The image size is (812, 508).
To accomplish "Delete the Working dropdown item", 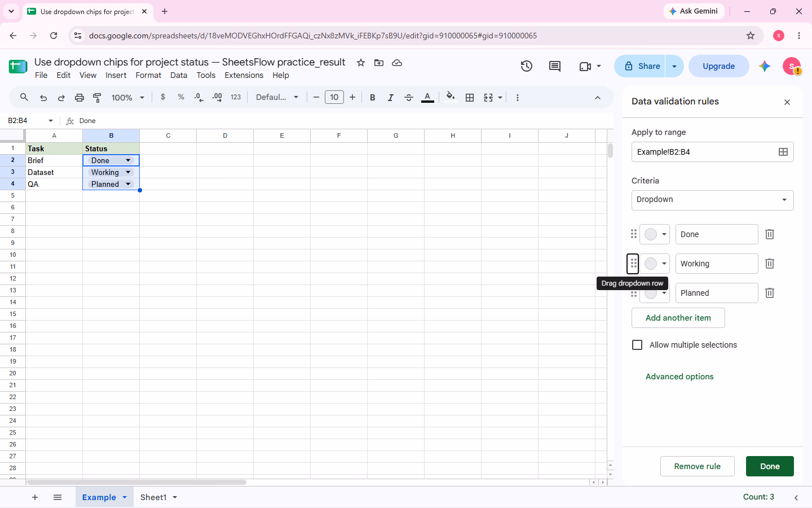I will (x=770, y=264).
